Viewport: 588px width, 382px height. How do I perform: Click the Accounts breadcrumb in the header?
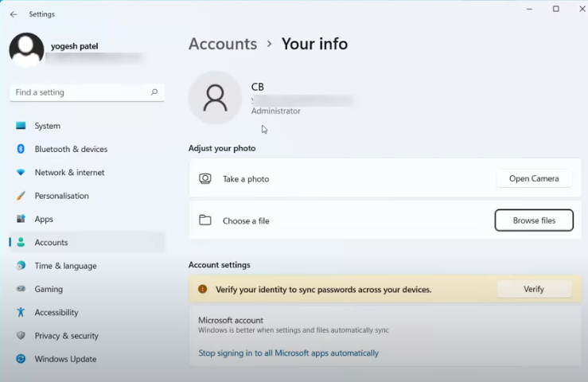(x=223, y=44)
